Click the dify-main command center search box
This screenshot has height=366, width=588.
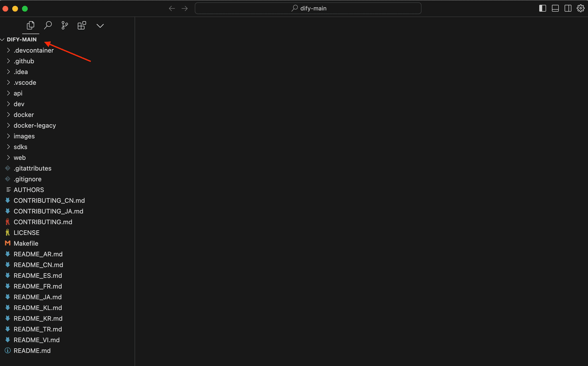(x=308, y=8)
